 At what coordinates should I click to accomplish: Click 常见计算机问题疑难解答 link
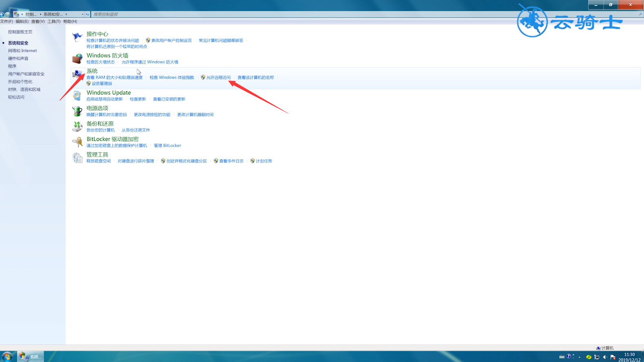pyautogui.click(x=221, y=41)
